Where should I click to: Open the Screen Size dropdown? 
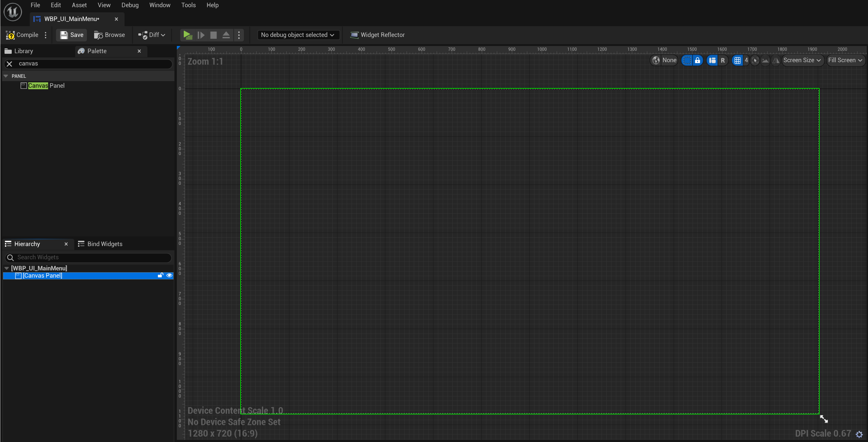(x=802, y=60)
